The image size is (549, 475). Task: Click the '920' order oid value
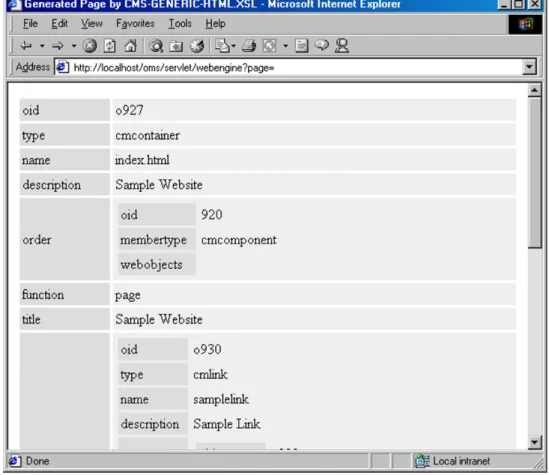tap(211, 215)
